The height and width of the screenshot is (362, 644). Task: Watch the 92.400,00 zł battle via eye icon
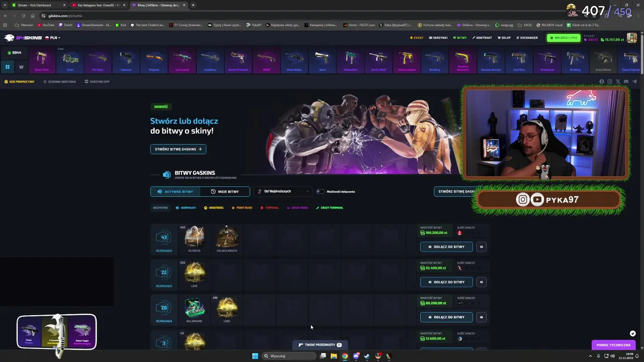click(x=481, y=282)
